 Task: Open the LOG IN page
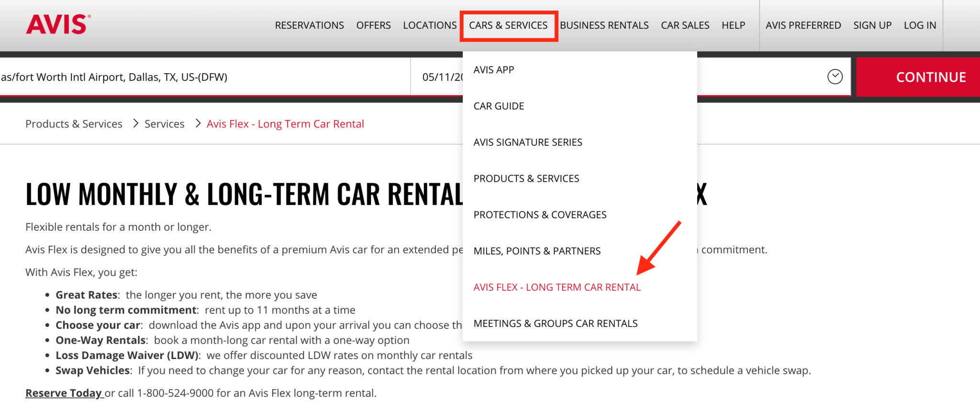(919, 25)
